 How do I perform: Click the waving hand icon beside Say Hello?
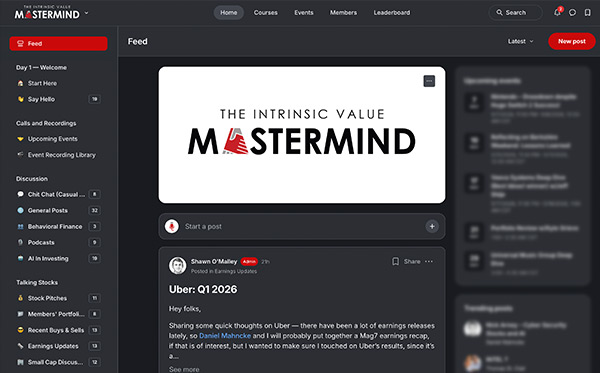point(20,99)
